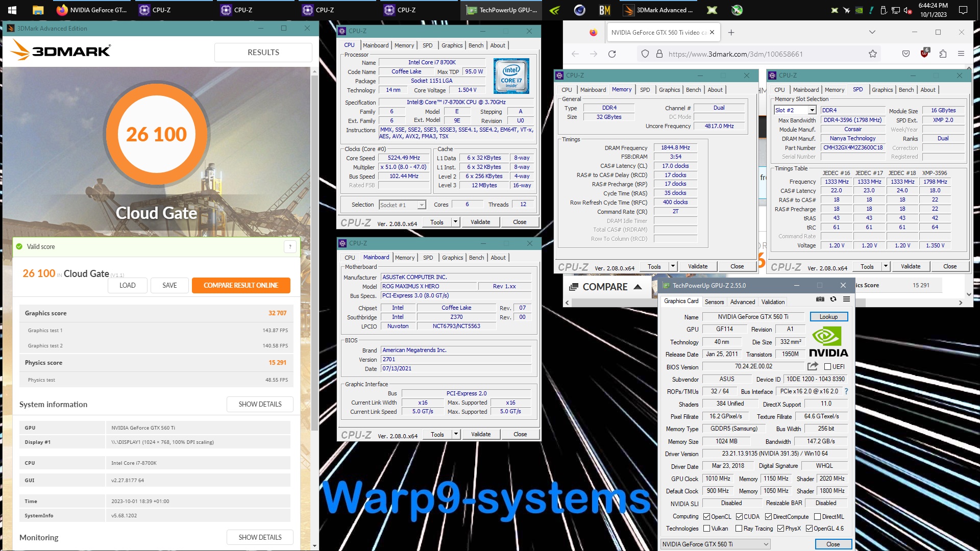Click the NVIDIA logo in GPU-Z
This screenshot has height=551, width=980.
tap(828, 342)
